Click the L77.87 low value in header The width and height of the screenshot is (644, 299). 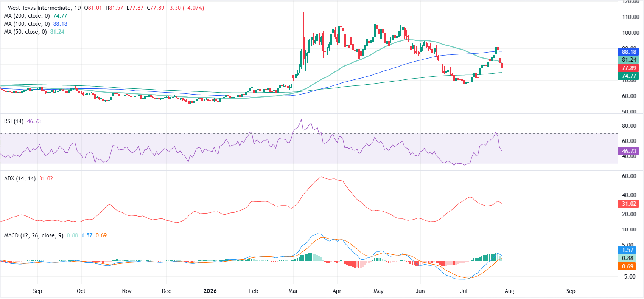pos(135,8)
